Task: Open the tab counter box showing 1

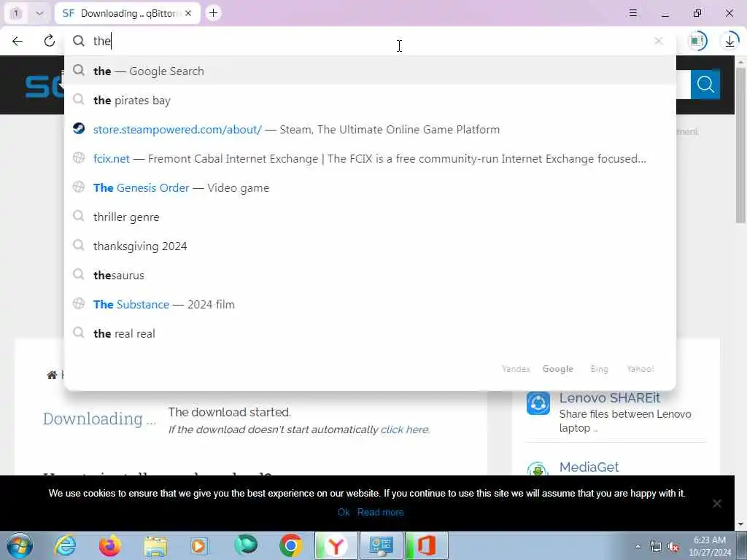Action: click(x=16, y=13)
